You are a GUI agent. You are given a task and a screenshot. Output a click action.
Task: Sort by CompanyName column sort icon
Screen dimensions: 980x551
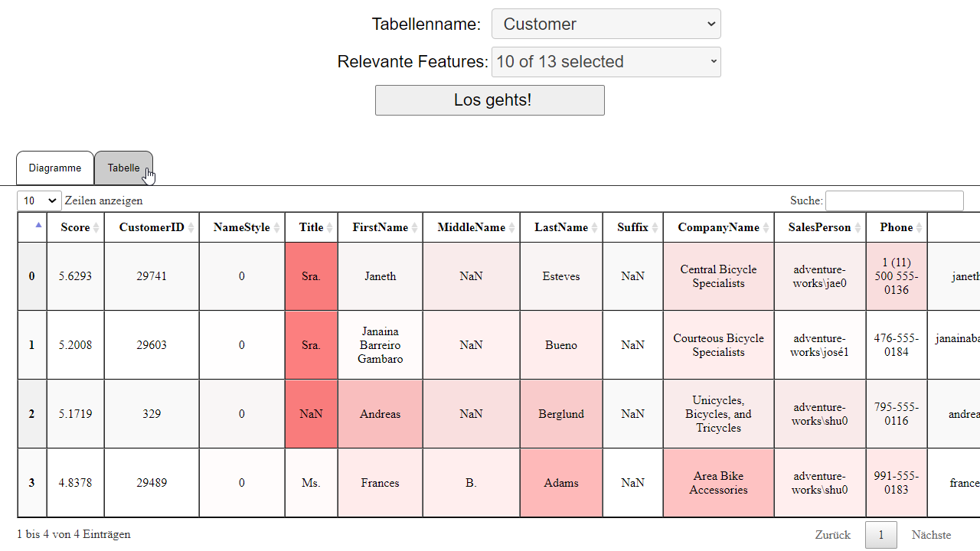coord(766,227)
